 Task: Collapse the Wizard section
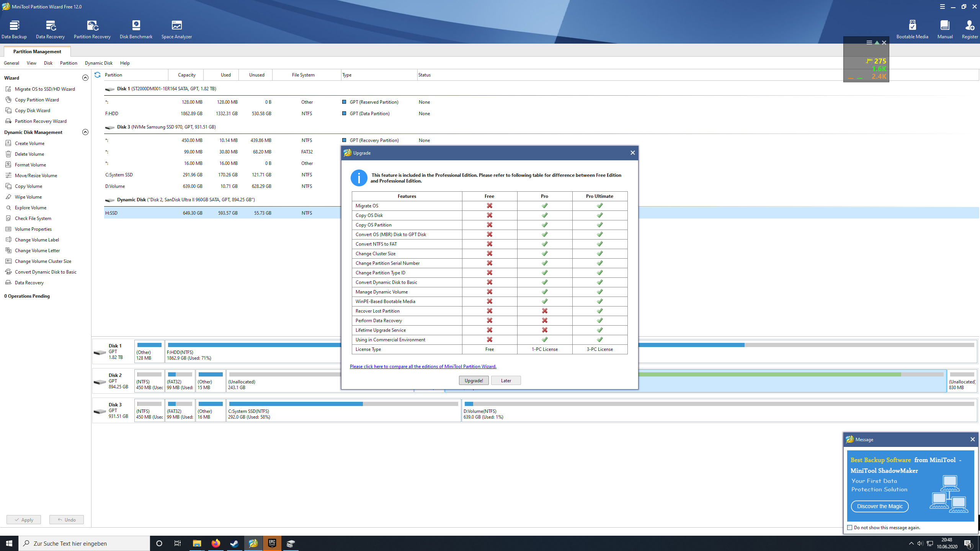click(x=85, y=78)
